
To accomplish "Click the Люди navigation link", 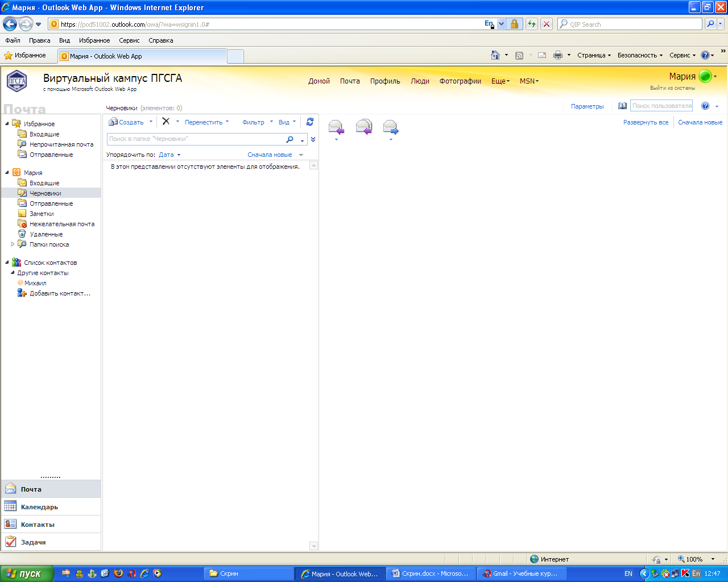I will 420,81.
